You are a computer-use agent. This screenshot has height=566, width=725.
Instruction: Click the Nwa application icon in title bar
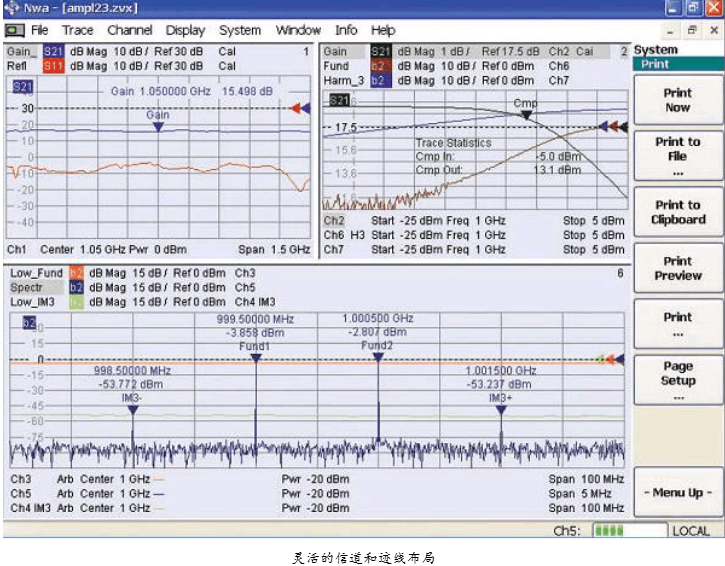9,8
